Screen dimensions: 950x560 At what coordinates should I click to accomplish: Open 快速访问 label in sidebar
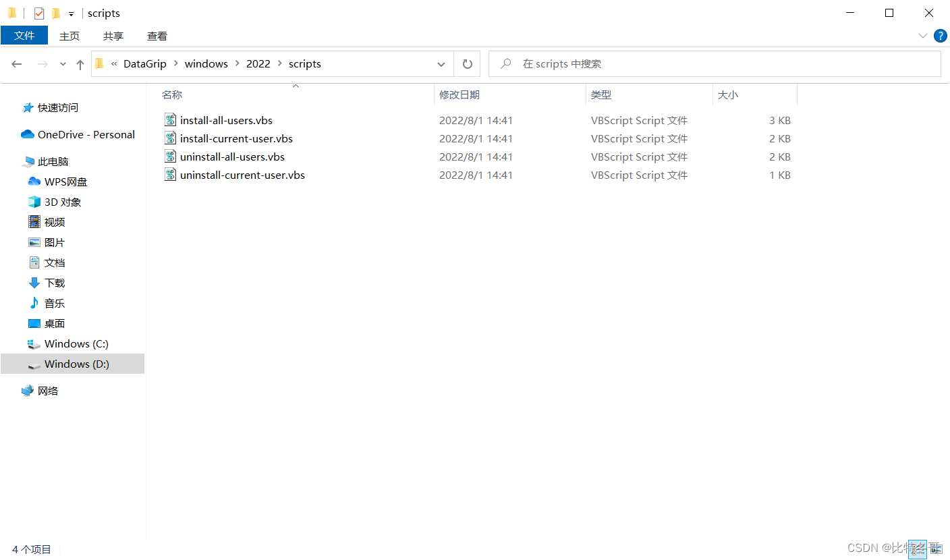coord(58,107)
